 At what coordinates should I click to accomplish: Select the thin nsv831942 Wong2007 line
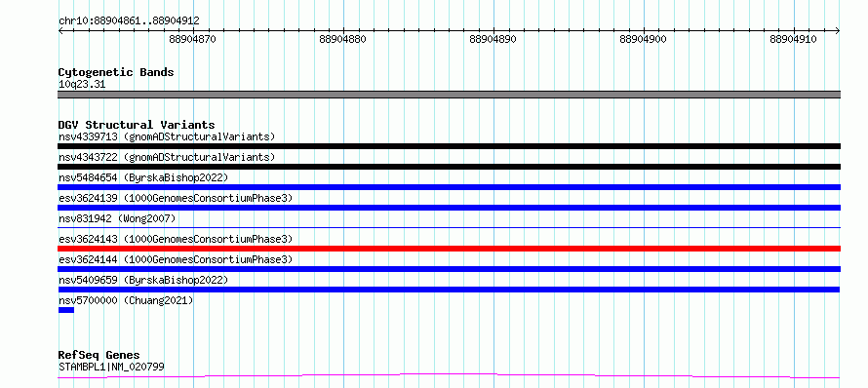(x=449, y=227)
